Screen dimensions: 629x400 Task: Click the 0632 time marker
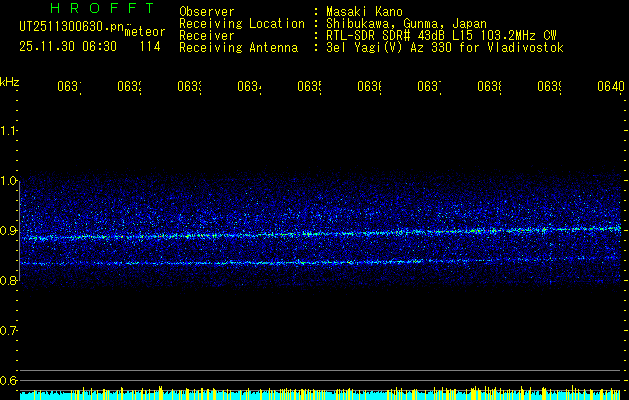(x=129, y=86)
